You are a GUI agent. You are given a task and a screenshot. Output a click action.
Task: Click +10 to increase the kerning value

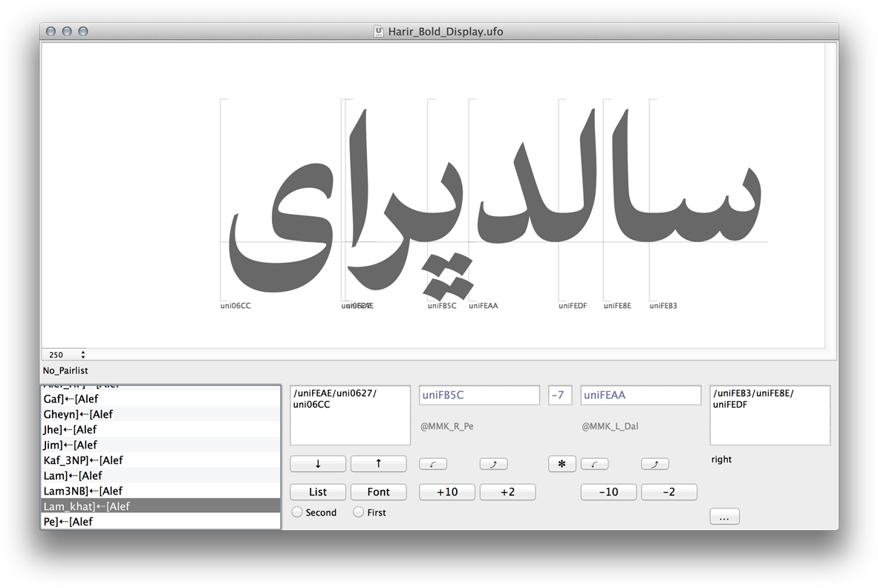click(446, 491)
